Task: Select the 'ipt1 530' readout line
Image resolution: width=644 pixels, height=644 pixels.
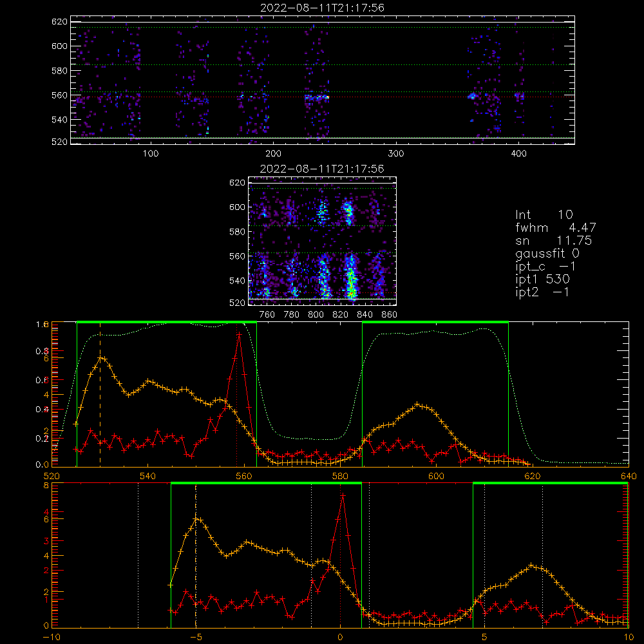Action: tap(542, 279)
